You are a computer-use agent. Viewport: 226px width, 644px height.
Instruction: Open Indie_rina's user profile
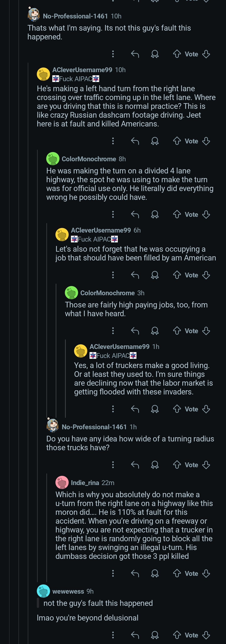(x=85, y=483)
